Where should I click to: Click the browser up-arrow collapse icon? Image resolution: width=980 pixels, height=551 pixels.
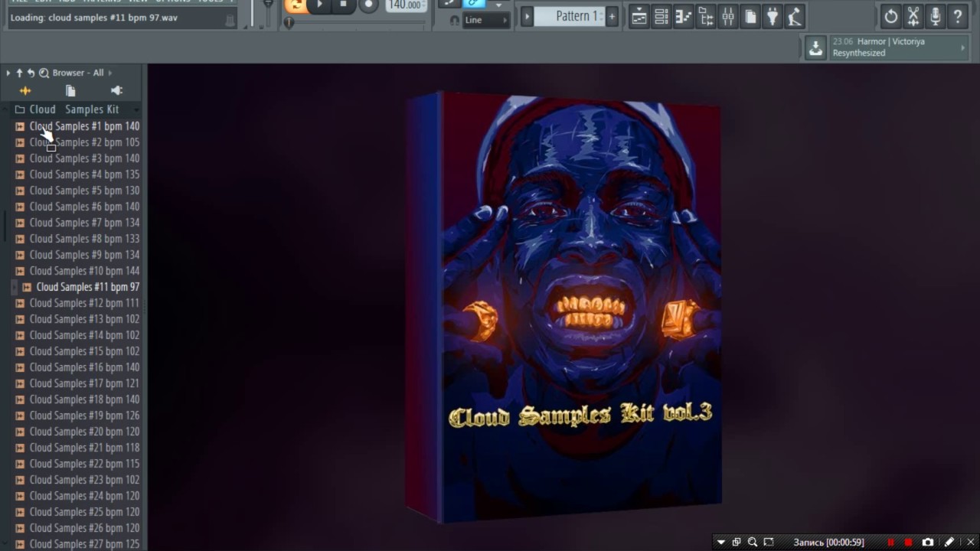[20, 73]
